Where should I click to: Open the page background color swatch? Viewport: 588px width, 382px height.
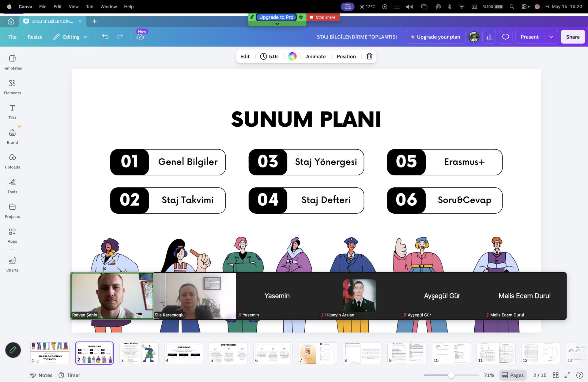(x=292, y=56)
